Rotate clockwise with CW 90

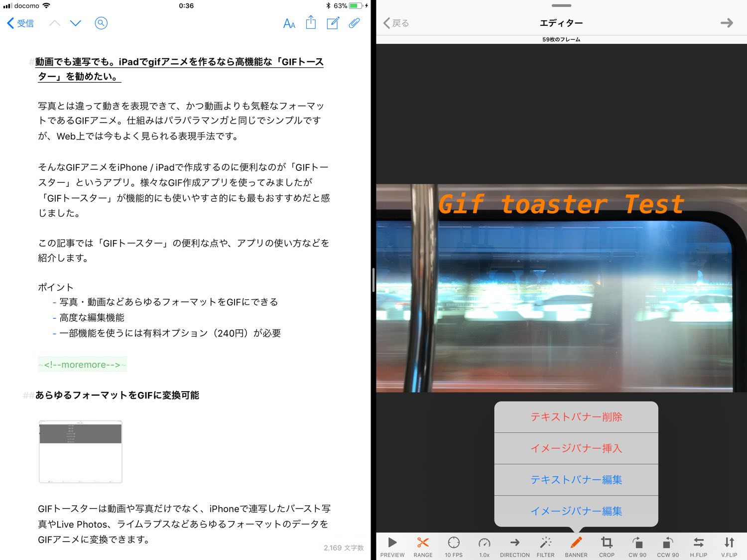point(637,547)
